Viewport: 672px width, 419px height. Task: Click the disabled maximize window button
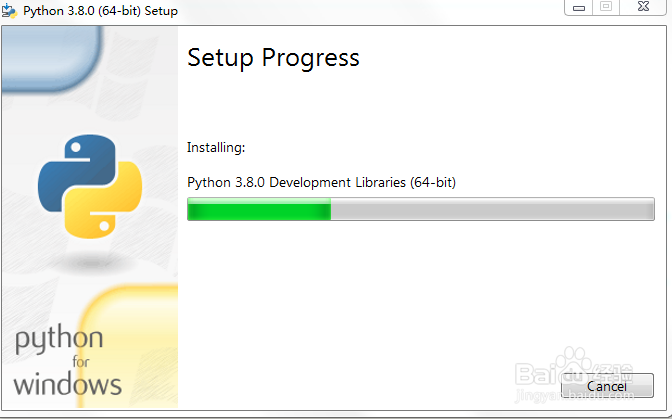606,7
